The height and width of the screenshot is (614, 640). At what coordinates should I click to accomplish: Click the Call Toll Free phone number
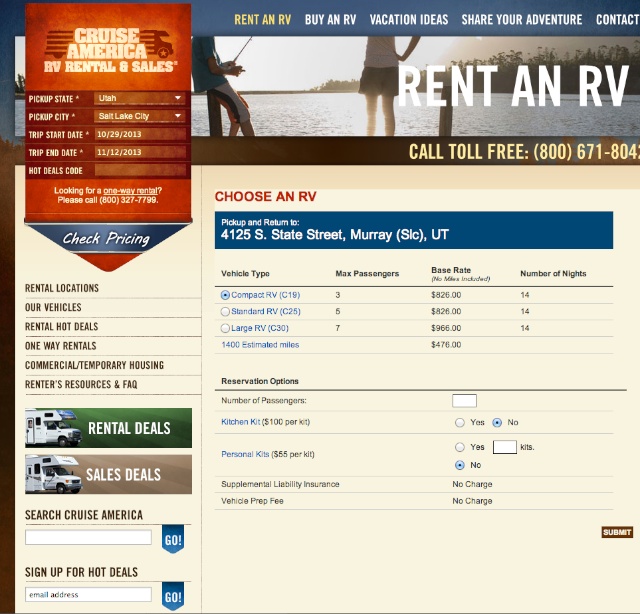point(586,152)
